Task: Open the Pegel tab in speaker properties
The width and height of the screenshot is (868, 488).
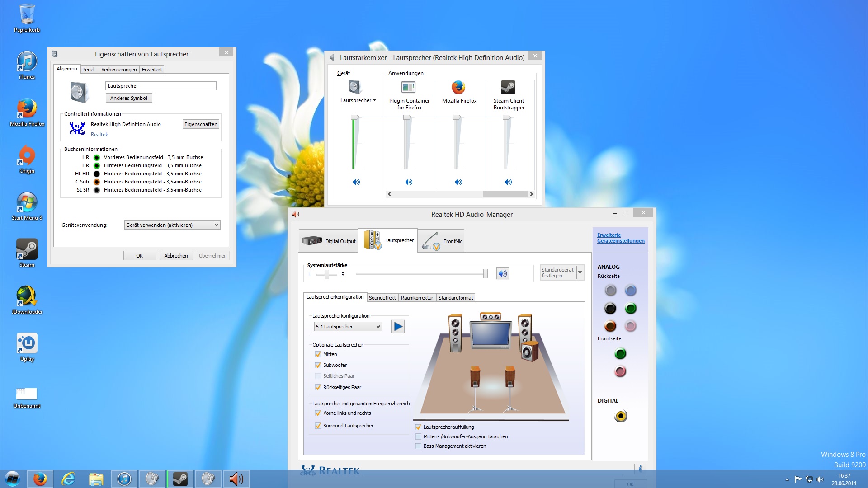Action: [x=88, y=70]
